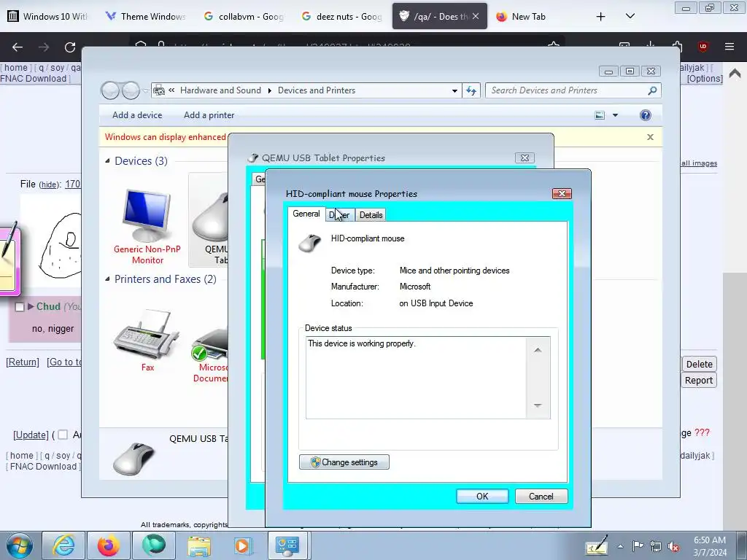This screenshot has height=560, width=747.
Task: Show hidden tray icons arrow
Action: point(620,546)
